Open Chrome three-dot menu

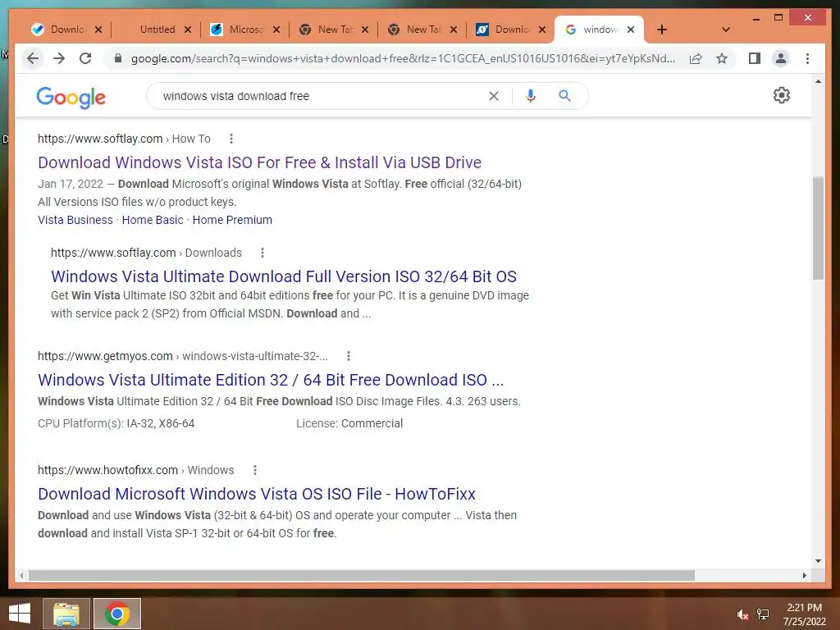click(x=807, y=58)
